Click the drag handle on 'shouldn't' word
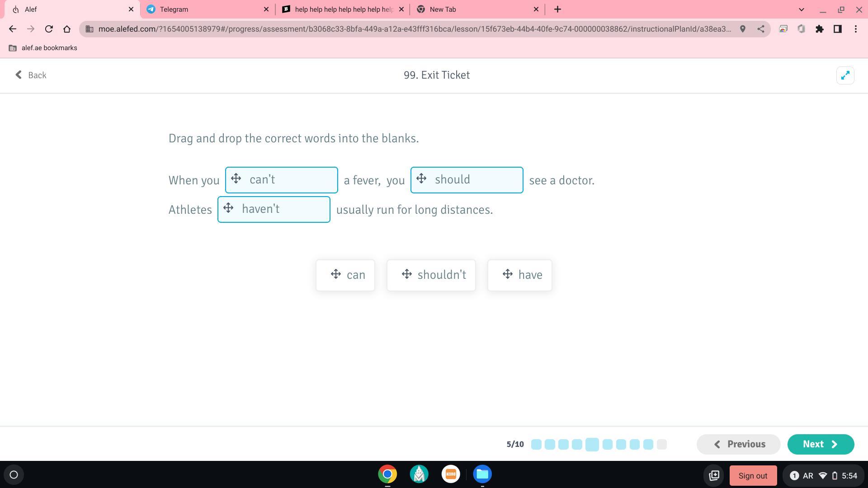The height and width of the screenshot is (488, 868). 406,274
